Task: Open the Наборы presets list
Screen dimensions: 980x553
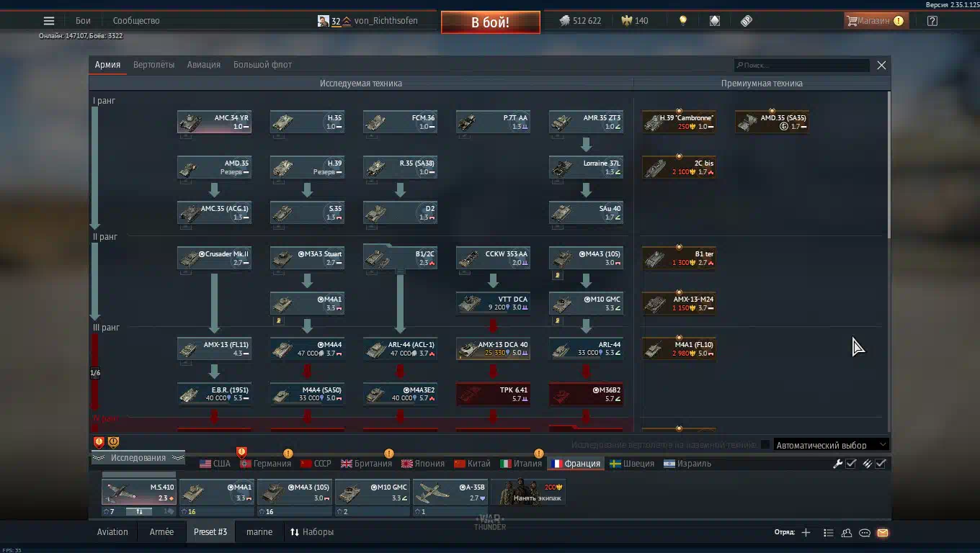Action: pos(312,532)
